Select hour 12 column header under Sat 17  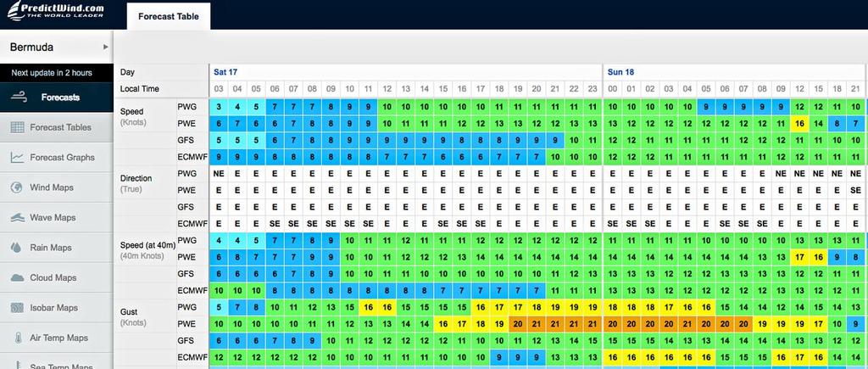tap(387, 89)
